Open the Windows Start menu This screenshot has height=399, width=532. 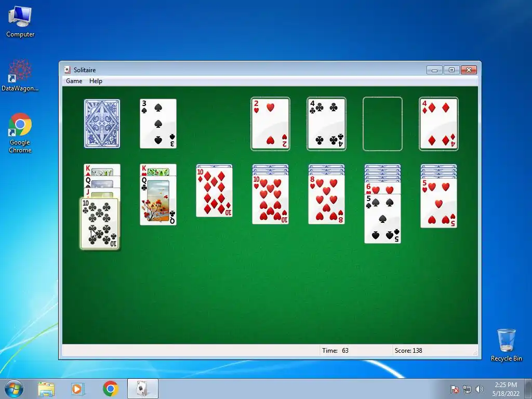[x=14, y=389]
